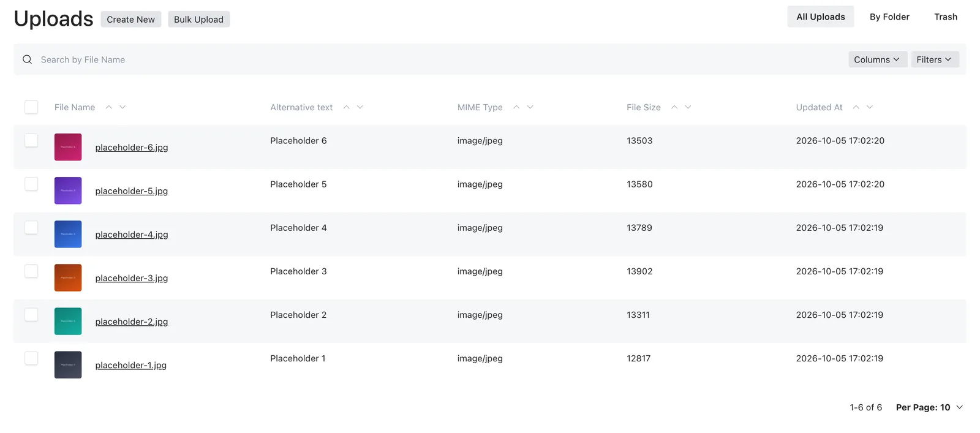The image size is (980, 433).
Task: Click the blue placeholder-4 thumbnail
Action: [68, 234]
